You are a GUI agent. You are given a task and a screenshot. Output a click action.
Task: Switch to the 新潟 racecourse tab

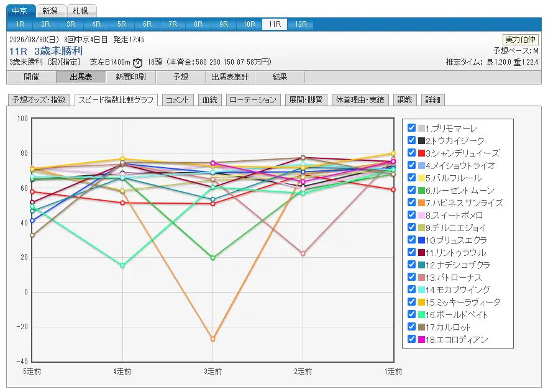50,11
